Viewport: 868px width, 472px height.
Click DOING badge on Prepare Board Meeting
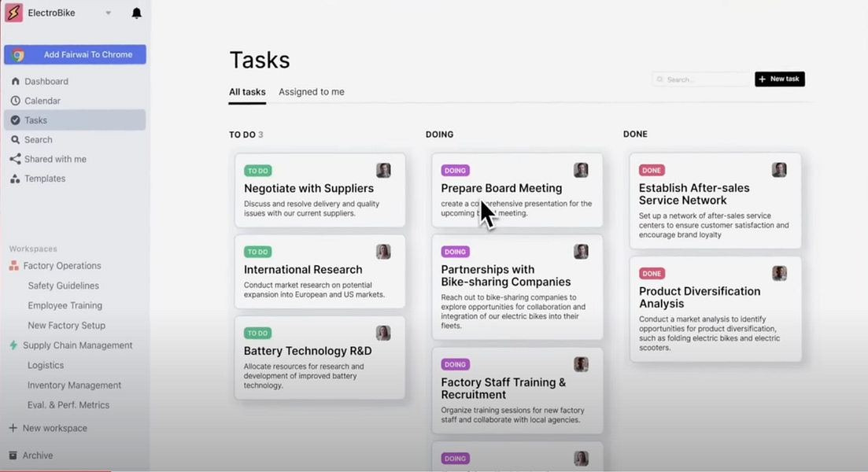pos(456,171)
